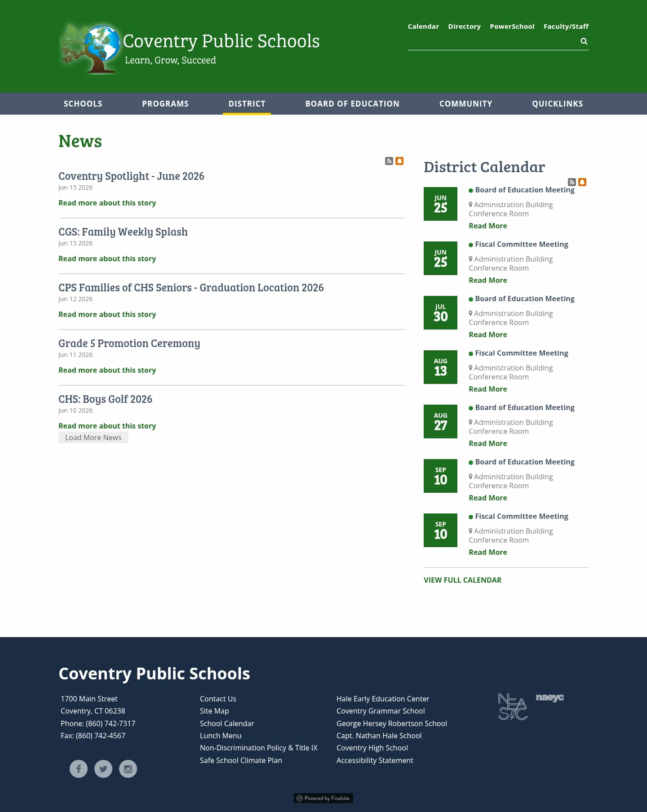Click the Coventry Public Schools header title

(222, 41)
